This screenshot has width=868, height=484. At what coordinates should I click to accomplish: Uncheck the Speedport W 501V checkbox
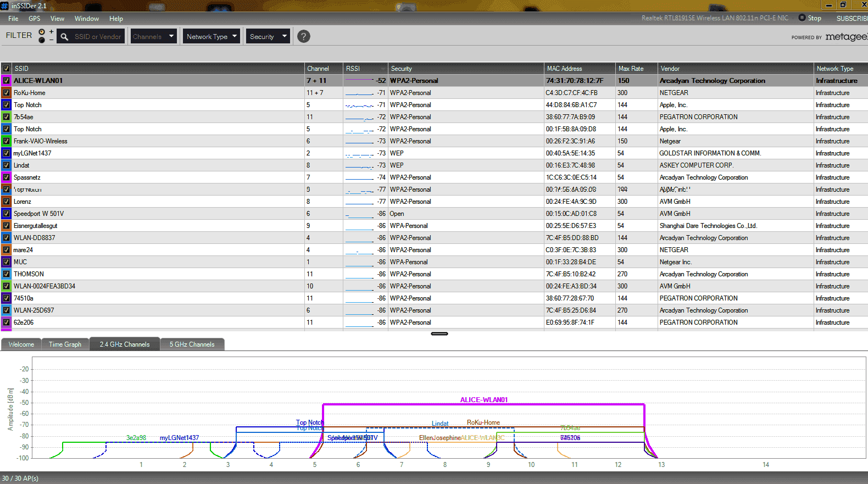tap(7, 214)
